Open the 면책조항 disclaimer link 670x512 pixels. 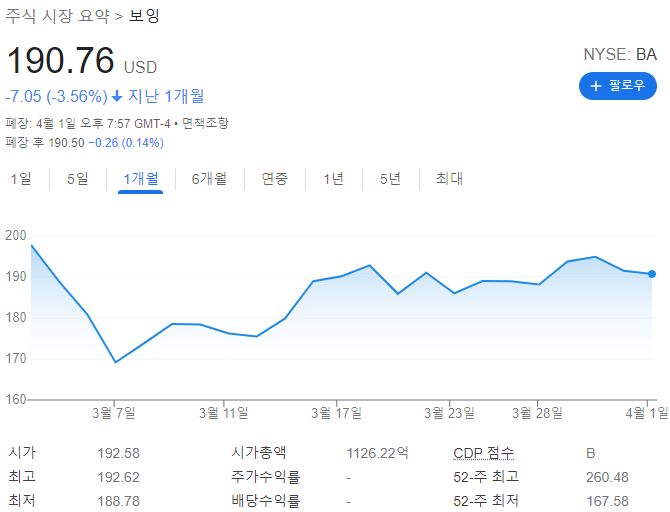[x=205, y=124]
